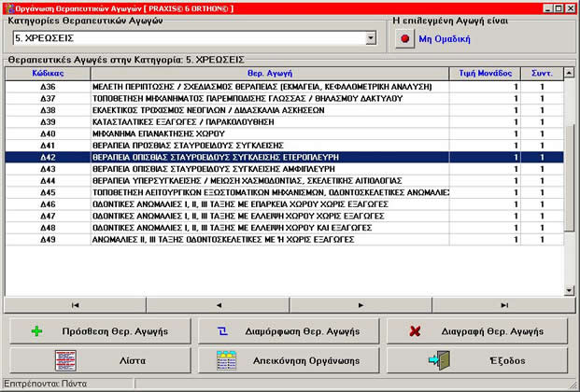Jump to last record navigation arrow

[503, 304]
